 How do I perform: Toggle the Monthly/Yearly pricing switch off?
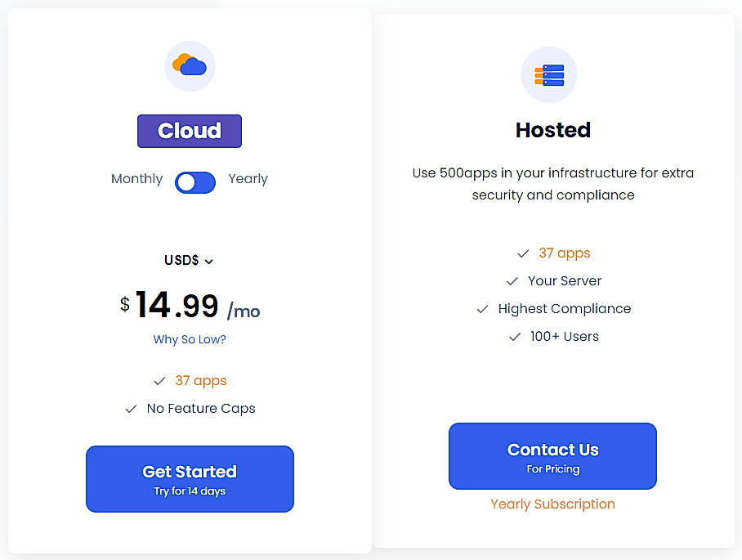(x=194, y=183)
